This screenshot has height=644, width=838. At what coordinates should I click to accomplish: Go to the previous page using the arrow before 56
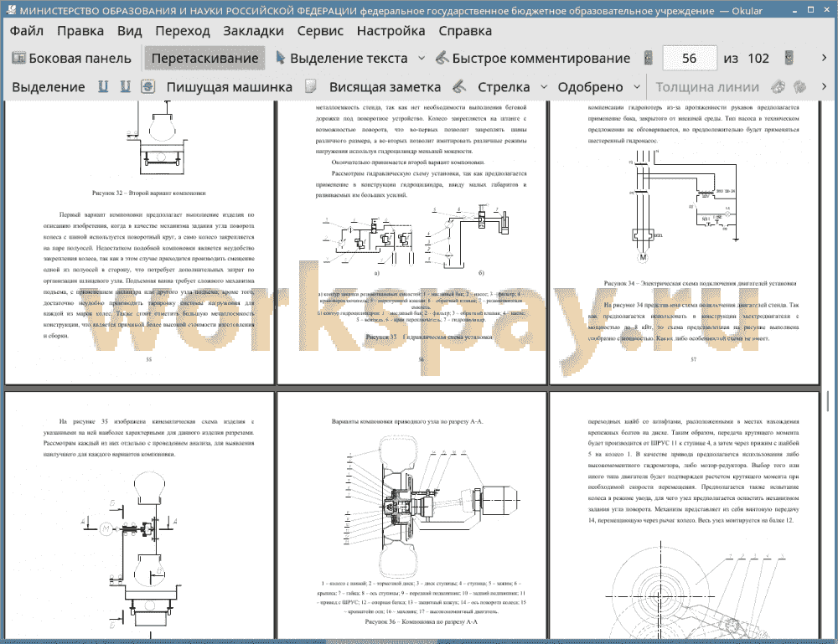point(649,59)
